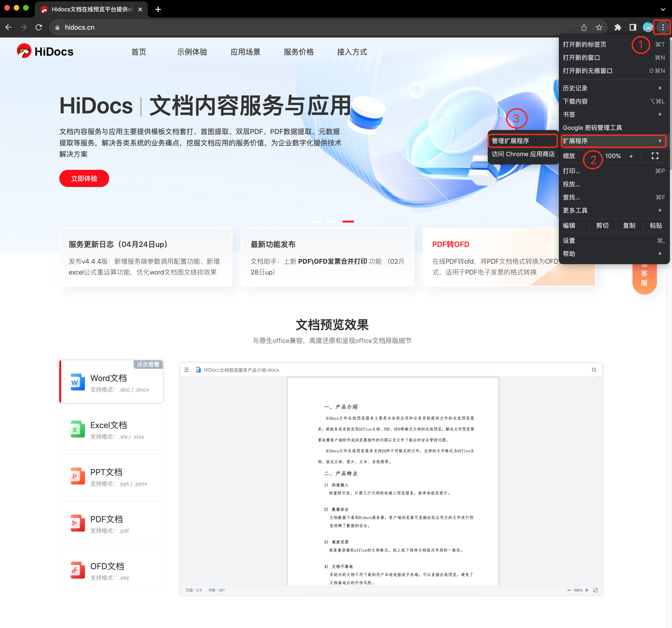
Task: Click the browser forward arrow
Action: [24, 27]
